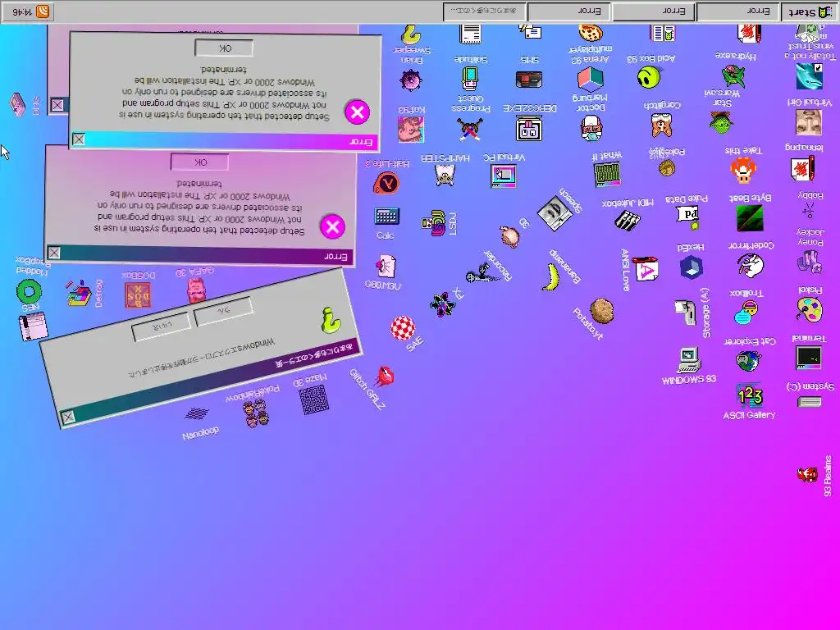
Task: Open the lenna.png image file
Action: [x=802, y=168]
